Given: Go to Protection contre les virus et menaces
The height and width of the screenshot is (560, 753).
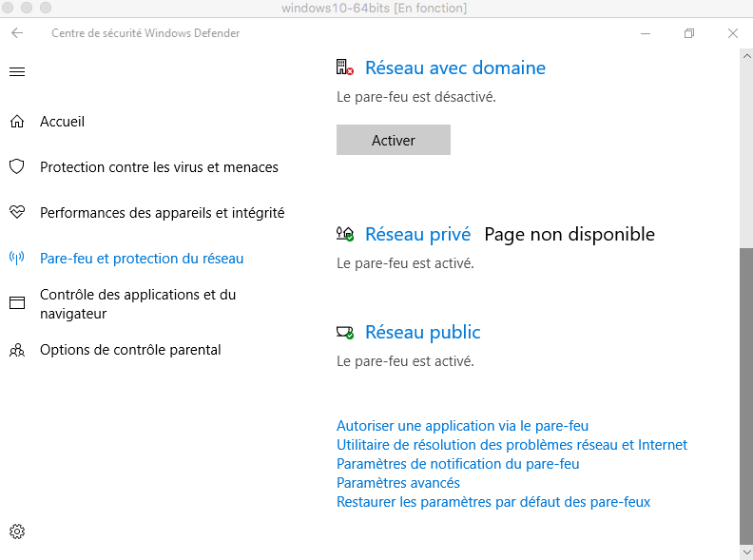Looking at the screenshot, I should pyautogui.click(x=159, y=167).
